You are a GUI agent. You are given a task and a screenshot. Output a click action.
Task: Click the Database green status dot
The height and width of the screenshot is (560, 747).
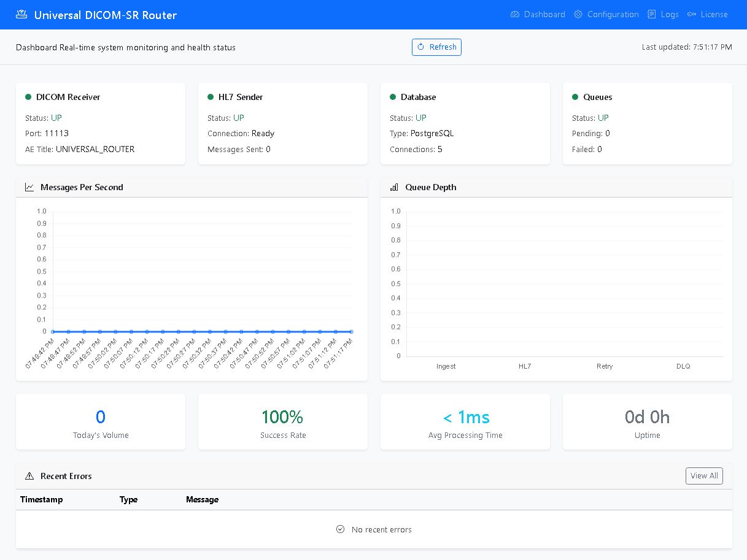[x=393, y=97]
